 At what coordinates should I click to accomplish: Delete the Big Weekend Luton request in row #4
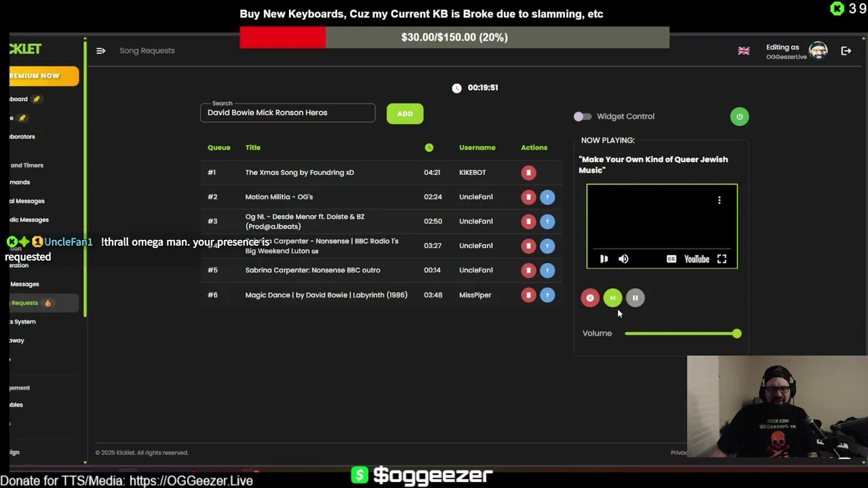point(528,246)
